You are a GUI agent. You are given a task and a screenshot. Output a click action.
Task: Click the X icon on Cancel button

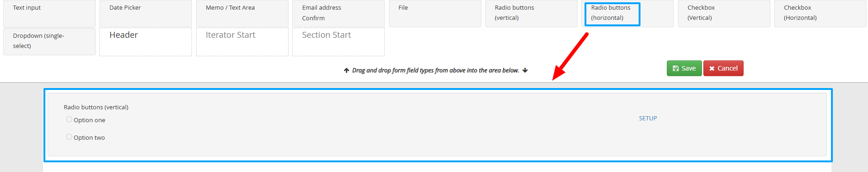[x=712, y=68]
